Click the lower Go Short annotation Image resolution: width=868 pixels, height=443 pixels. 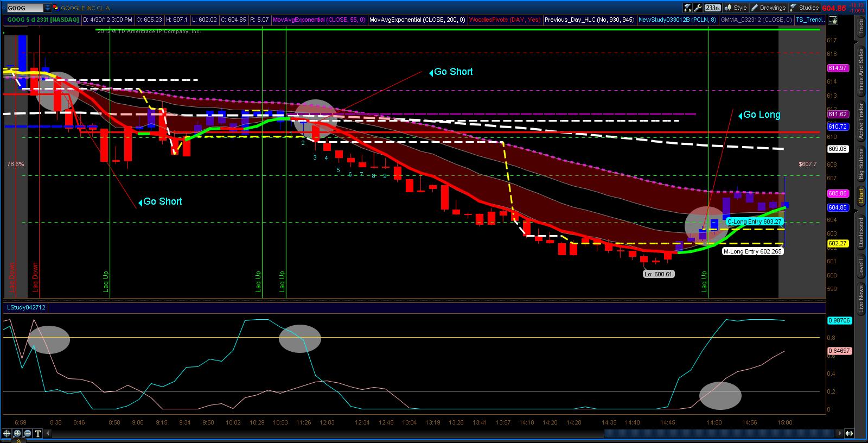point(160,201)
